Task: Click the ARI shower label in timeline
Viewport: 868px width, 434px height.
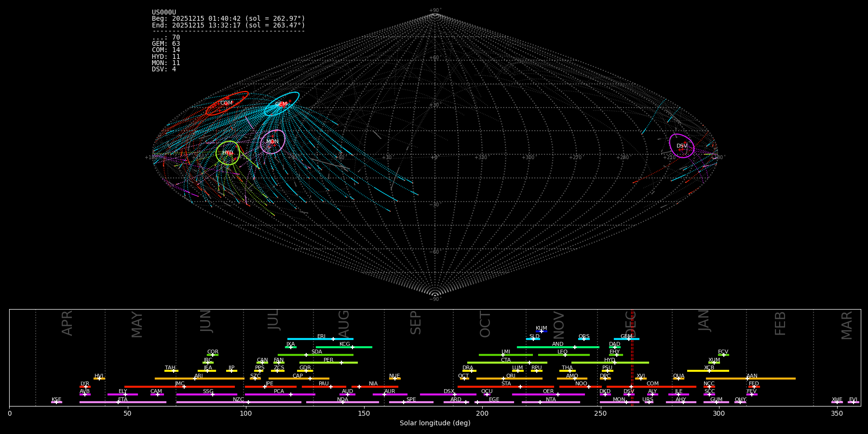Action: click(199, 376)
